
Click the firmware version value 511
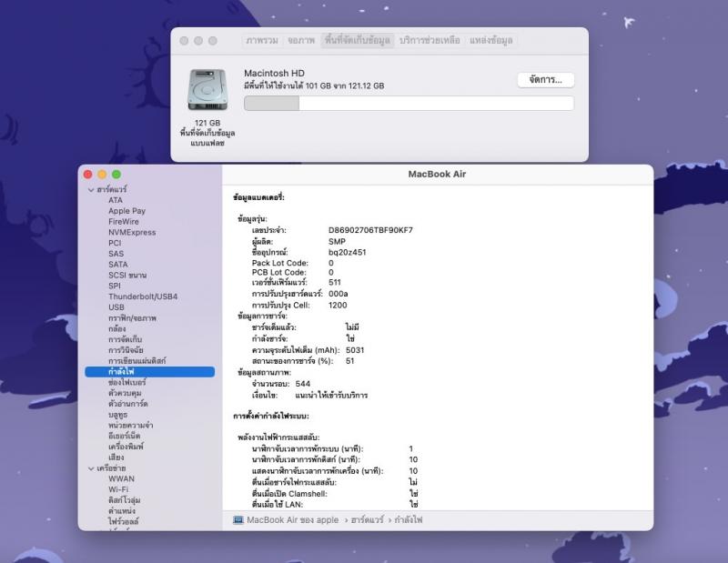[334, 282]
